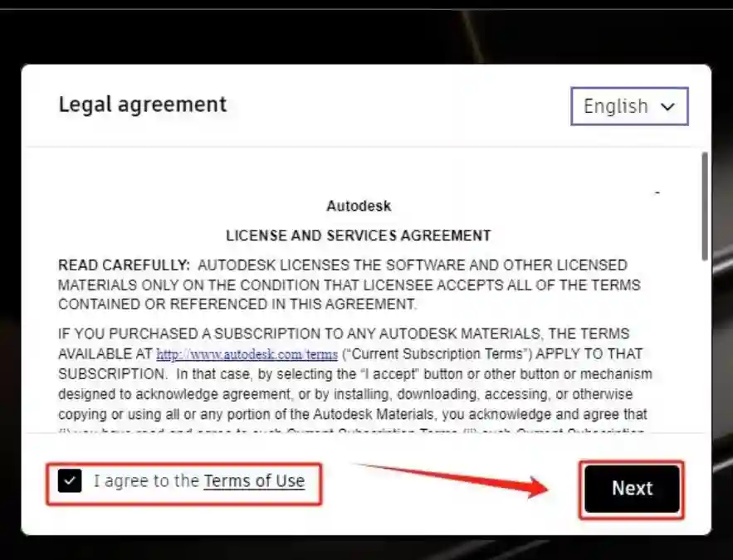Click the "Autodesk" title in the agreement
Screen dimensions: 733x560
(359, 206)
